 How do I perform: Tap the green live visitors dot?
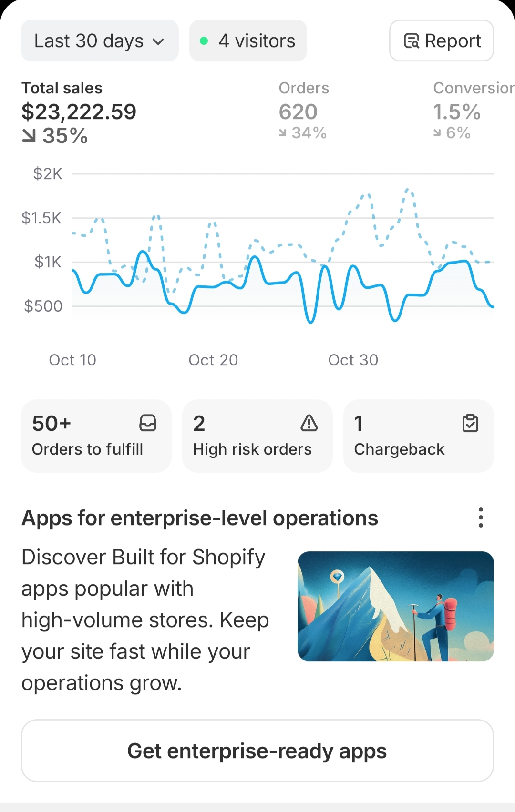(204, 41)
